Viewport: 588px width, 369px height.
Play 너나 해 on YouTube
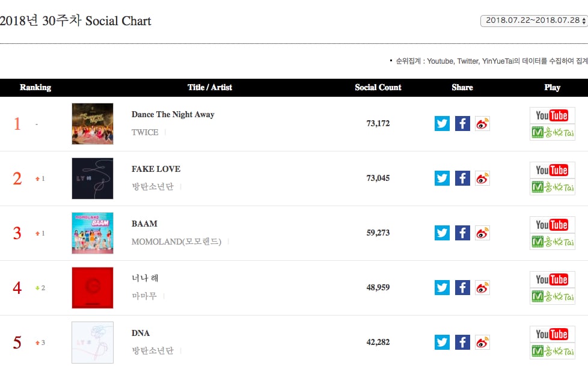(x=552, y=280)
